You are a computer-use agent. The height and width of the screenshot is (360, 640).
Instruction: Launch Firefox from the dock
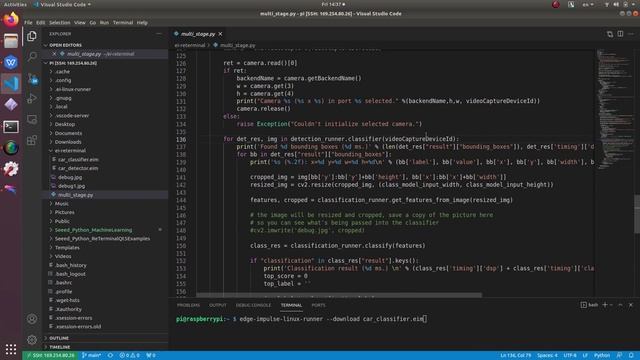11,20
